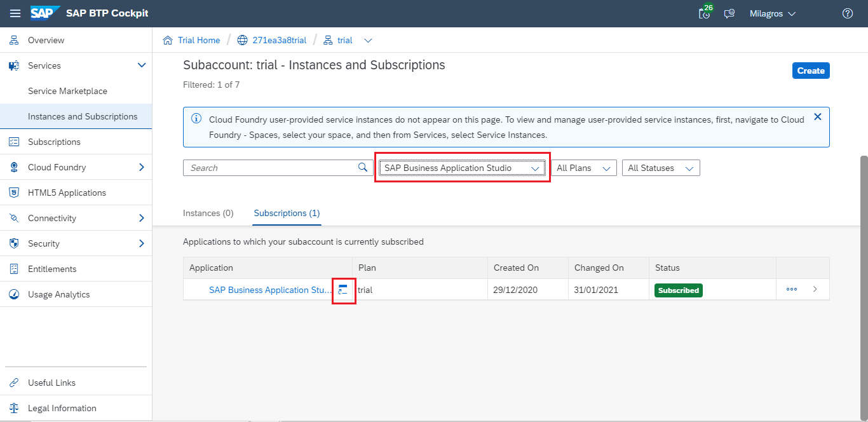Open the row actions ellipsis menu

pyautogui.click(x=791, y=289)
